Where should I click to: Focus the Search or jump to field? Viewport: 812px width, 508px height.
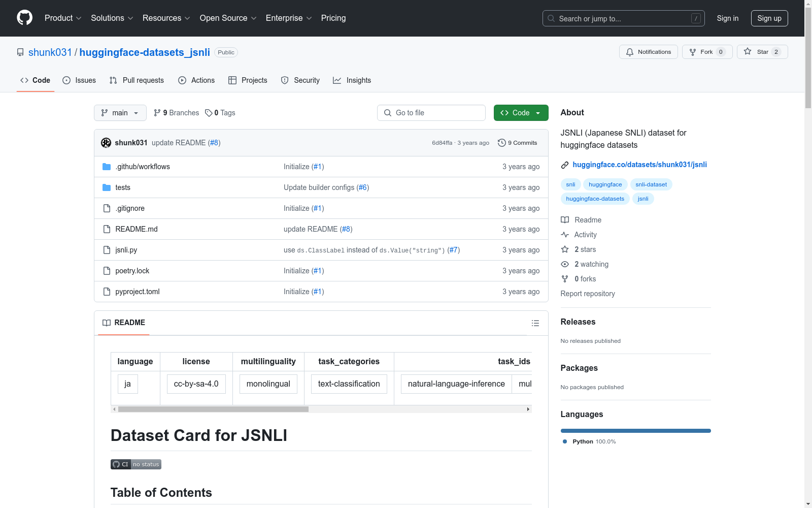[624, 18]
